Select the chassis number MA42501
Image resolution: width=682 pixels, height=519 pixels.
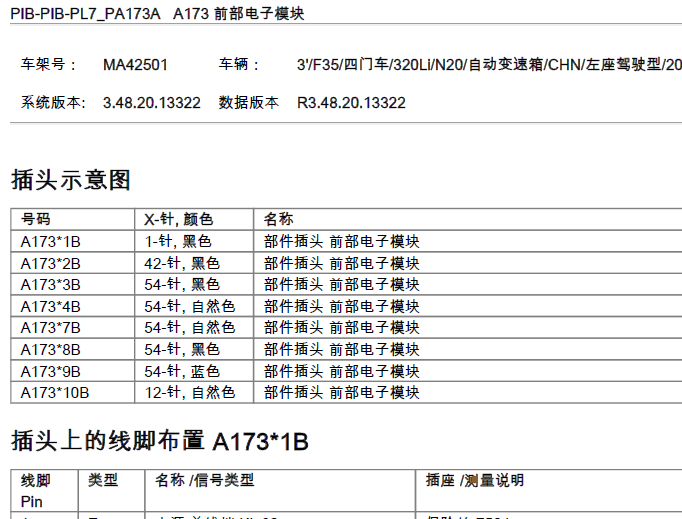coord(135,65)
